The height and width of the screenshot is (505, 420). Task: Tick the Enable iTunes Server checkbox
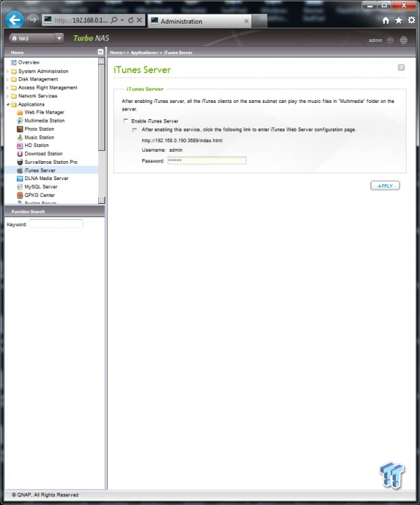126,120
